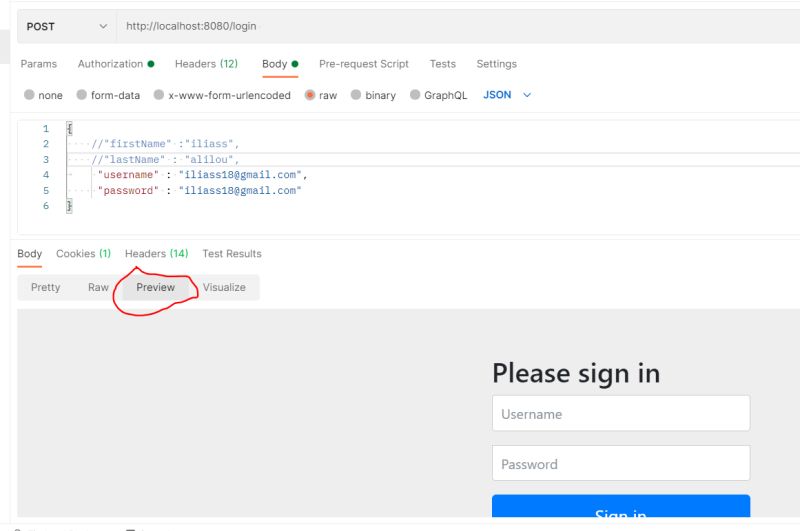Select the request Body tab
Image resolution: width=800 pixels, height=531 pixels.
tap(280, 64)
